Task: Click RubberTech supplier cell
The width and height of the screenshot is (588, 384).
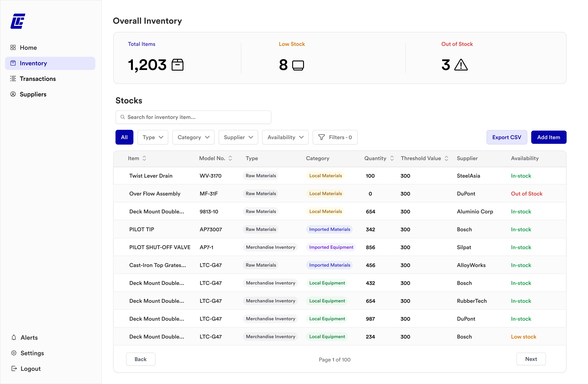Action: point(472,301)
